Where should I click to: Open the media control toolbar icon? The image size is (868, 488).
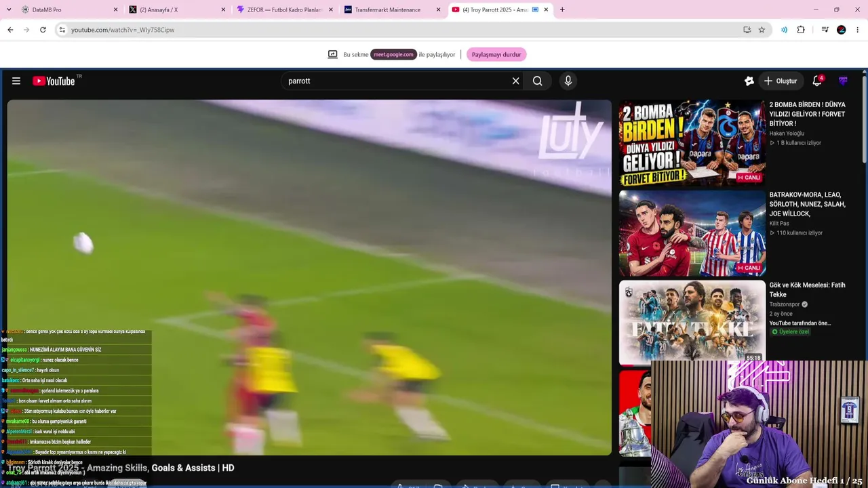825,30
